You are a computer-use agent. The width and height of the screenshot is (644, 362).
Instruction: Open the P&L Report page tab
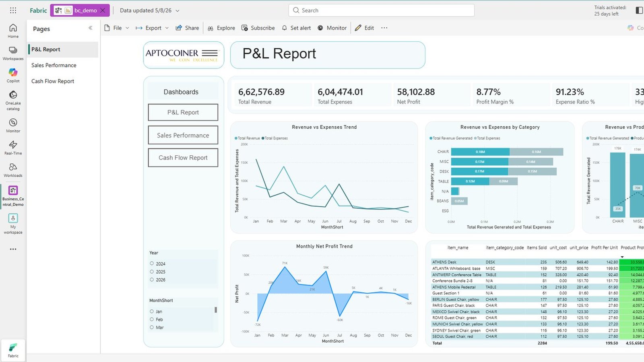[63, 49]
